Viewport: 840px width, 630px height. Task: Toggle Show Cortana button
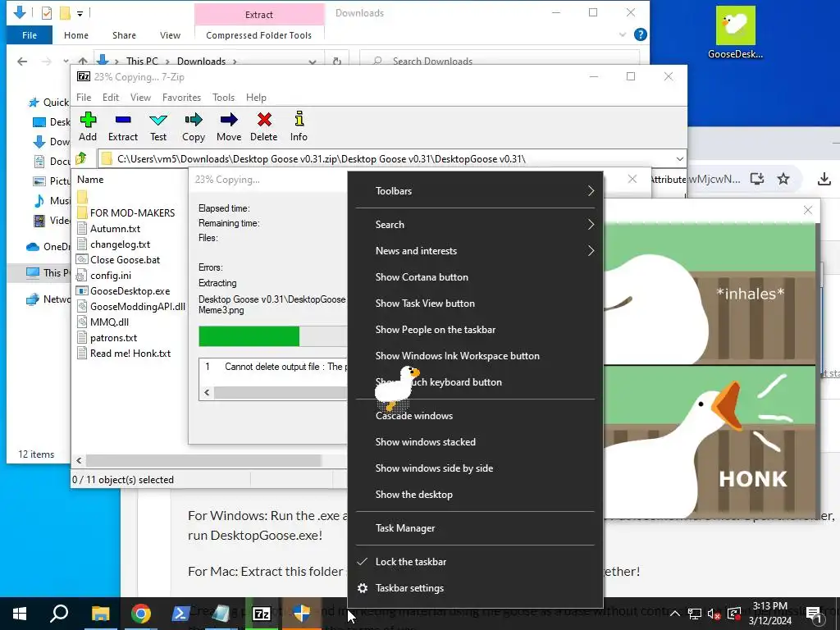click(x=475, y=277)
